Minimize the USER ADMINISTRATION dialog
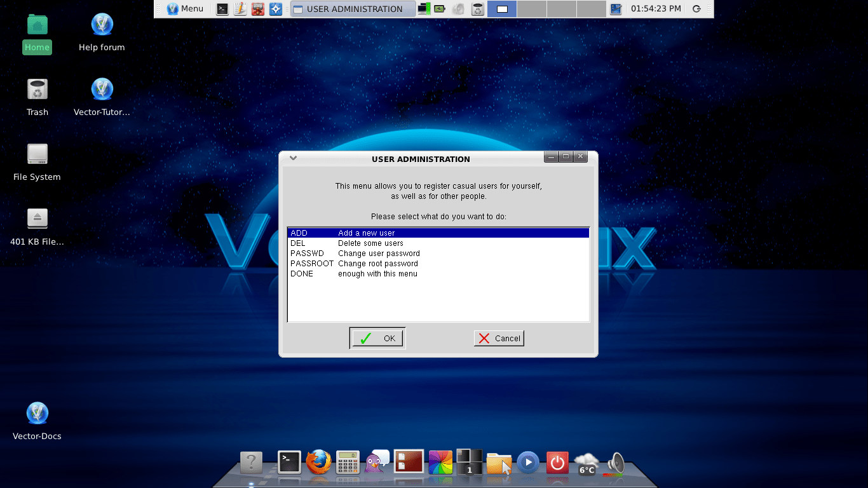 coord(551,157)
